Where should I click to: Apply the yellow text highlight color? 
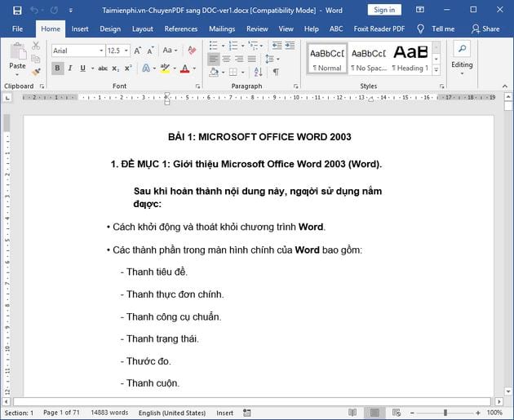point(165,69)
